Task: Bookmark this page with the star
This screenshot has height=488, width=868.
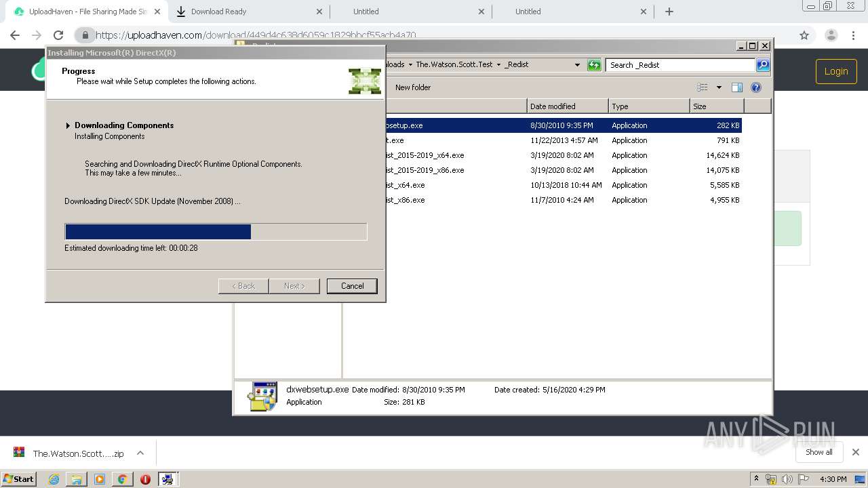Action: click(804, 35)
